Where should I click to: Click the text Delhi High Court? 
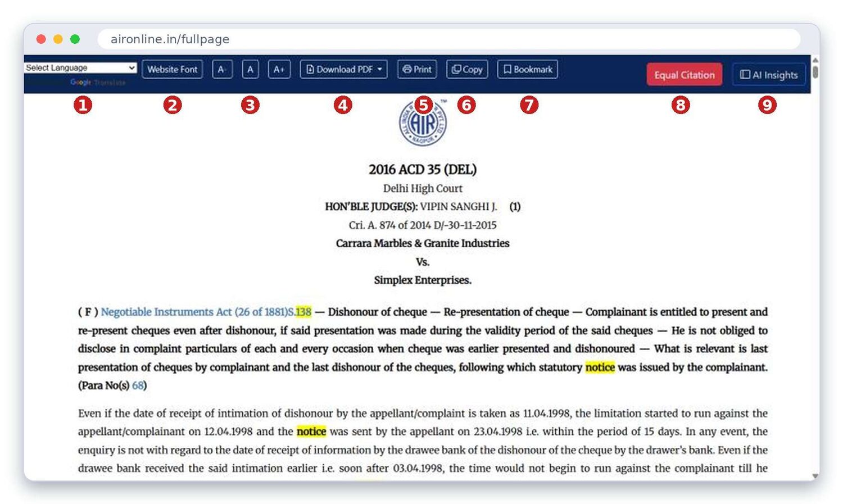423,188
